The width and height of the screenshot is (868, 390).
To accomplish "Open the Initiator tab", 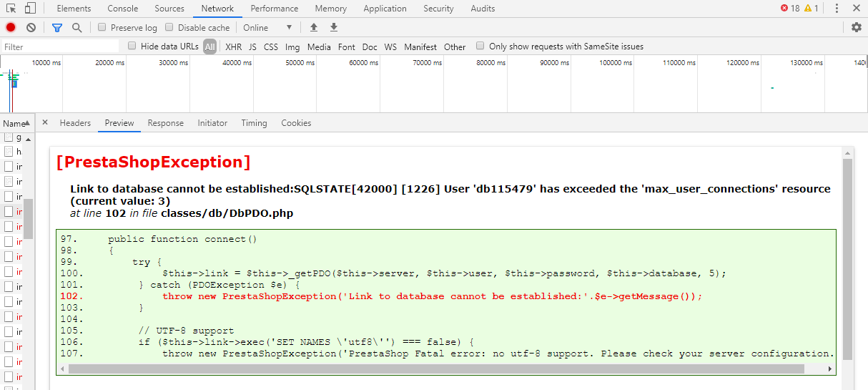I will pos(212,123).
